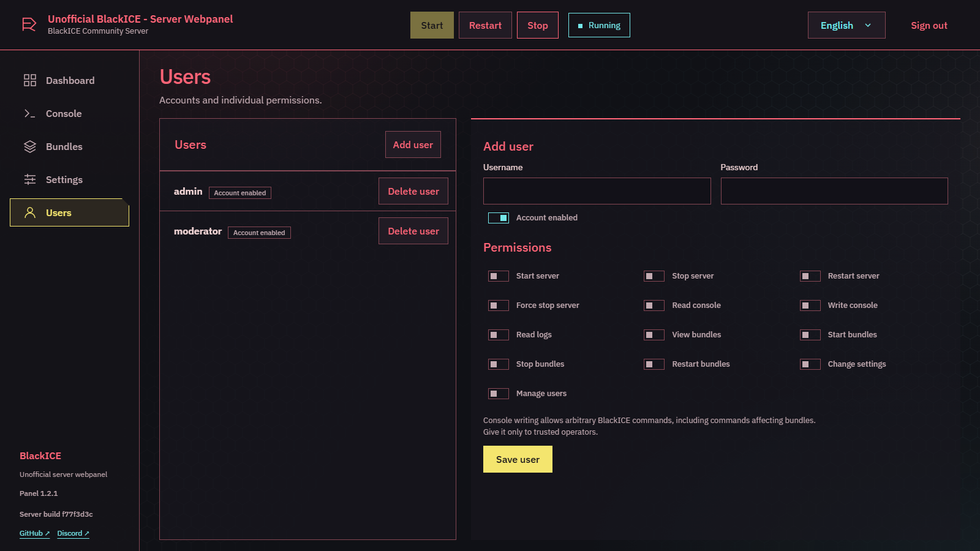This screenshot has height=551, width=980.
Task: Click the Running status indicator
Action: [x=599, y=25]
